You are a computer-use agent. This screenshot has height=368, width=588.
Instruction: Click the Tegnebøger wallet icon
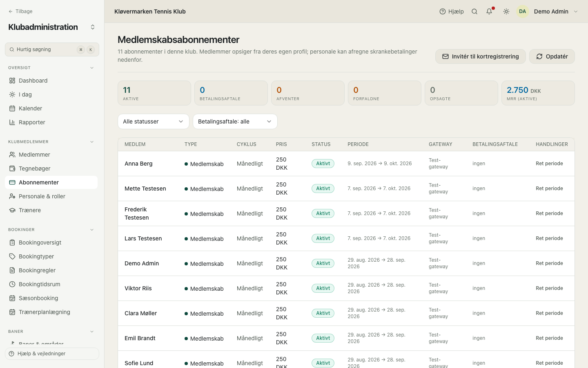[x=12, y=168]
